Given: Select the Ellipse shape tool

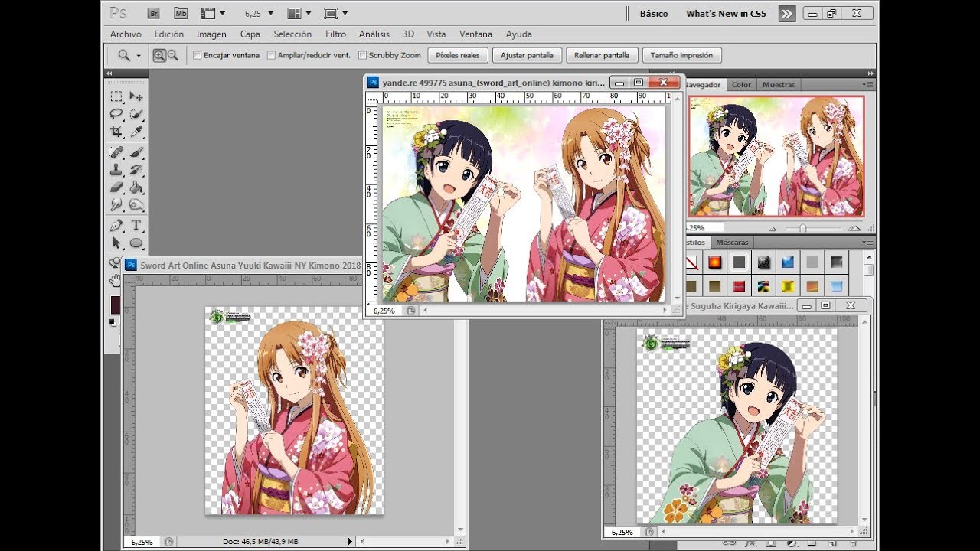Looking at the screenshot, I should coord(136,243).
